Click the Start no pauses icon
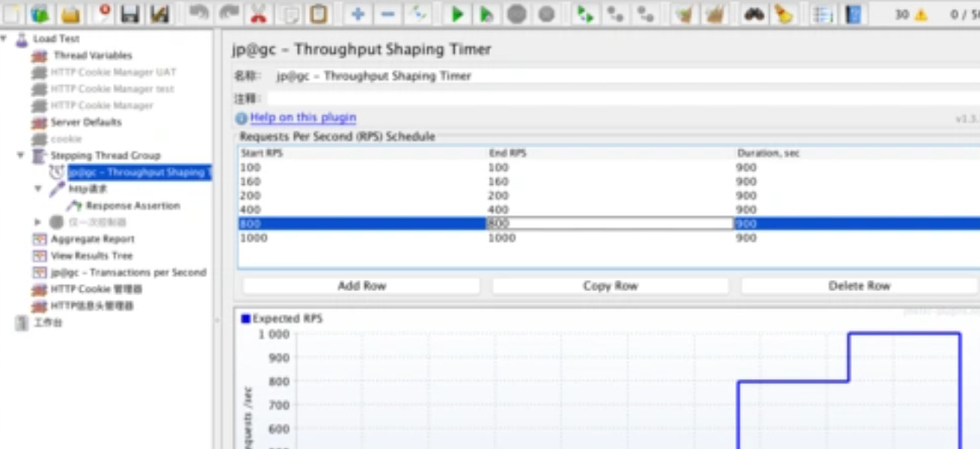 487,13
